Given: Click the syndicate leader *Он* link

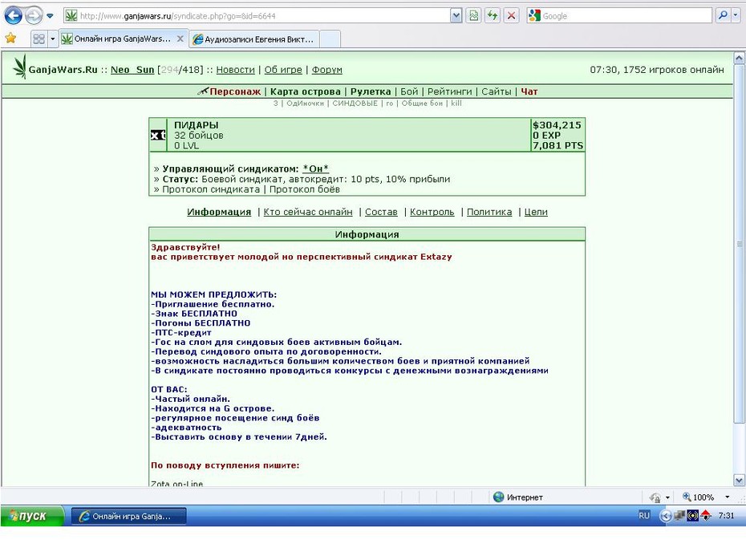Looking at the screenshot, I should [x=315, y=169].
